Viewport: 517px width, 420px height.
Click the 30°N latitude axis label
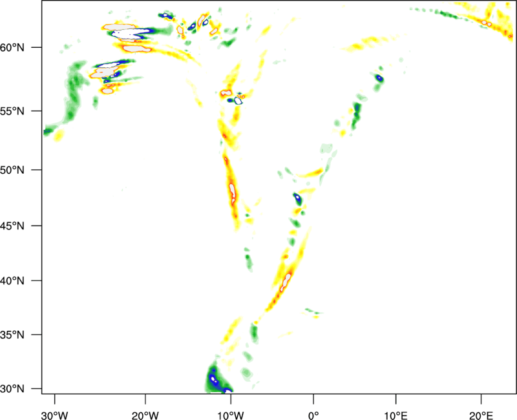(12, 389)
